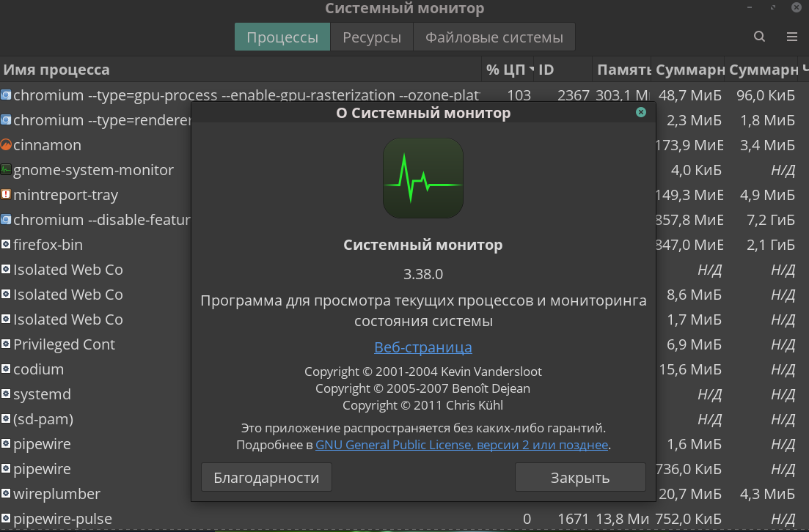Click the search magnifier icon

tap(759, 37)
